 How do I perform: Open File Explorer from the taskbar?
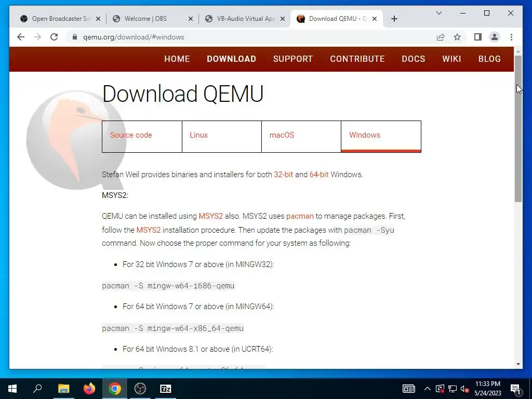[63, 389]
